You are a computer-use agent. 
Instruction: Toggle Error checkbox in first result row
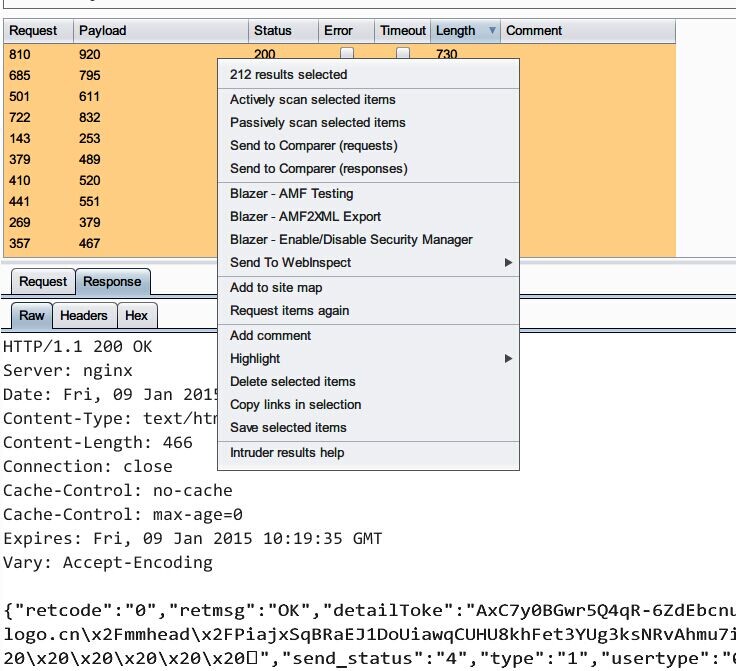pyautogui.click(x=347, y=54)
